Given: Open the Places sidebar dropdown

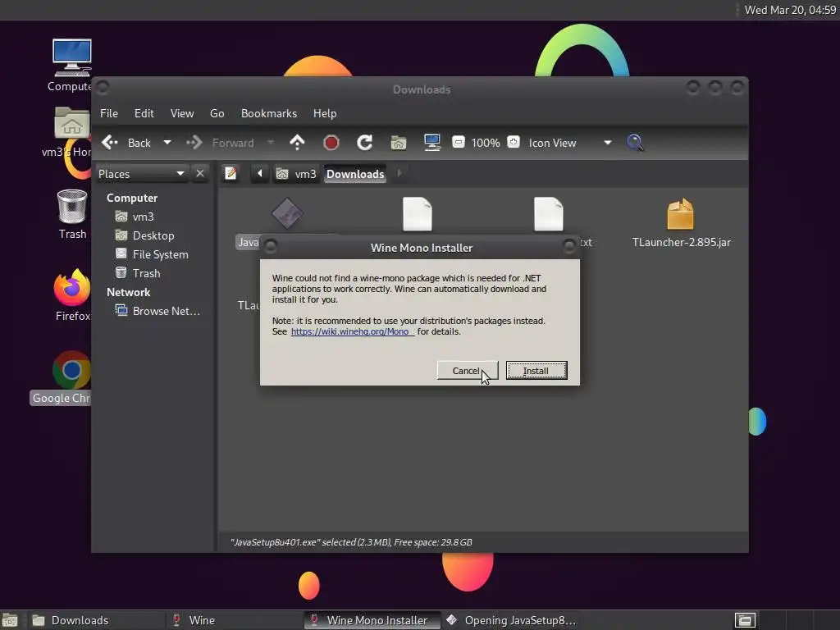Looking at the screenshot, I should click(x=141, y=174).
